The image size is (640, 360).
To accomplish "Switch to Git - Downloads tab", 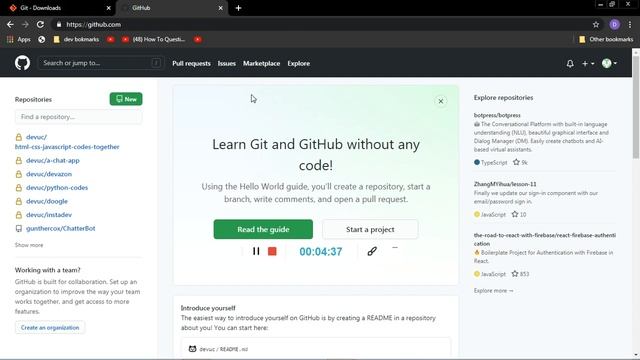I will [57, 8].
